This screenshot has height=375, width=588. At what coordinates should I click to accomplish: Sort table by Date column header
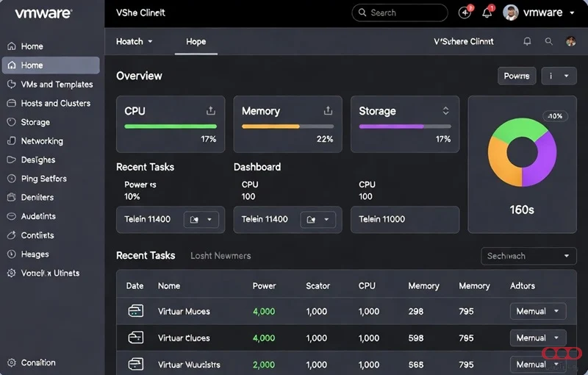click(135, 286)
